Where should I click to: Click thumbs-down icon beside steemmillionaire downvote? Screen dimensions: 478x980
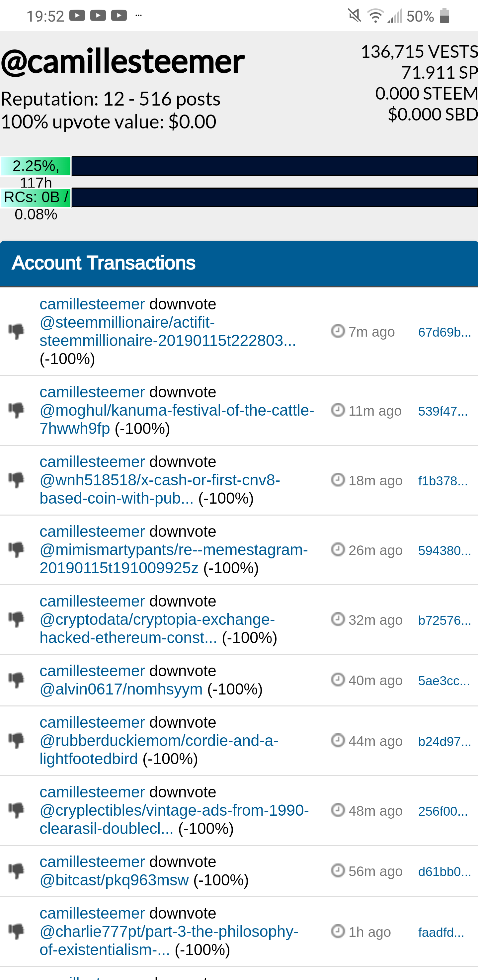click(16, 331)
